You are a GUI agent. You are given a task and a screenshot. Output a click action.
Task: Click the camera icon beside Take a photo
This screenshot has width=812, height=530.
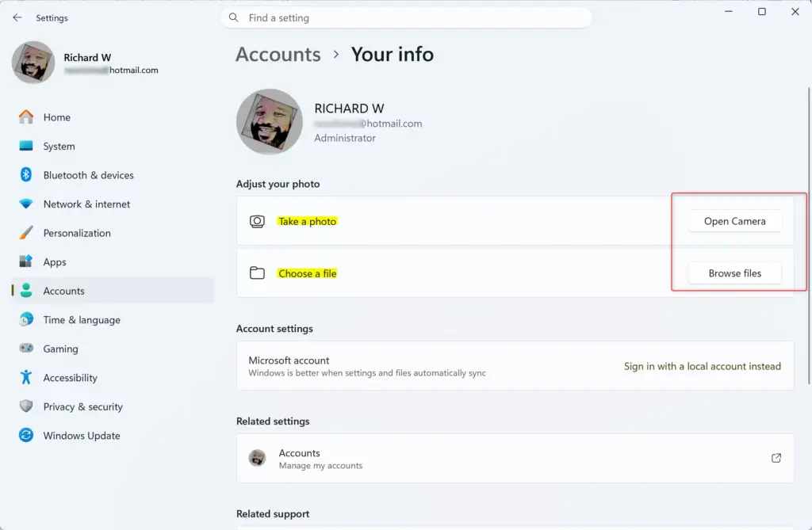[257, 222]
